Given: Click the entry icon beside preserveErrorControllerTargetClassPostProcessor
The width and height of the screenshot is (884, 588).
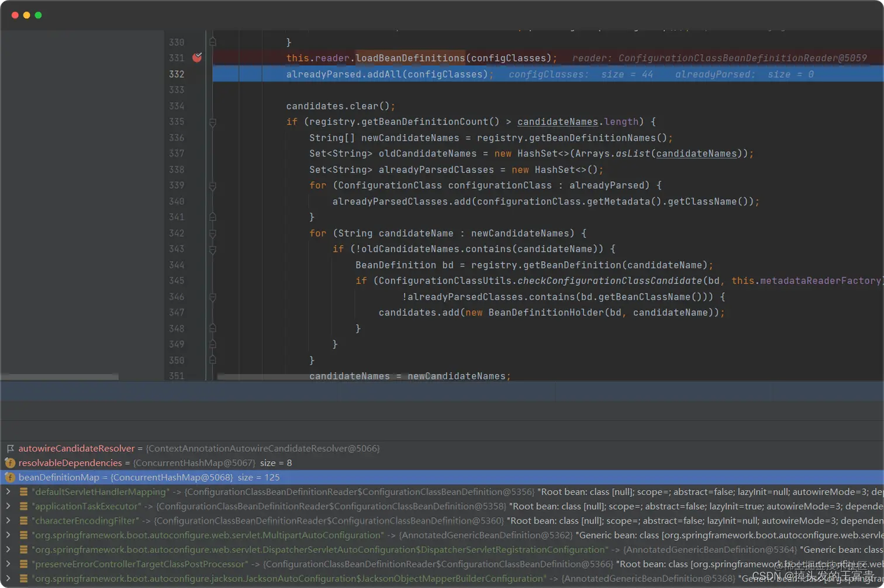Looking at the screenshot, I should pyautogui.click(x=24, y=564).
